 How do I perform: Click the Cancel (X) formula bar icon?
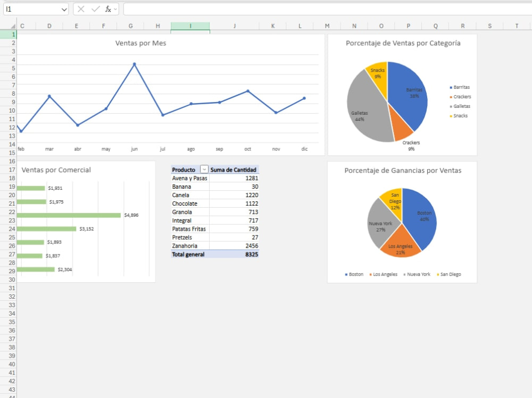(x=81, y=9)
